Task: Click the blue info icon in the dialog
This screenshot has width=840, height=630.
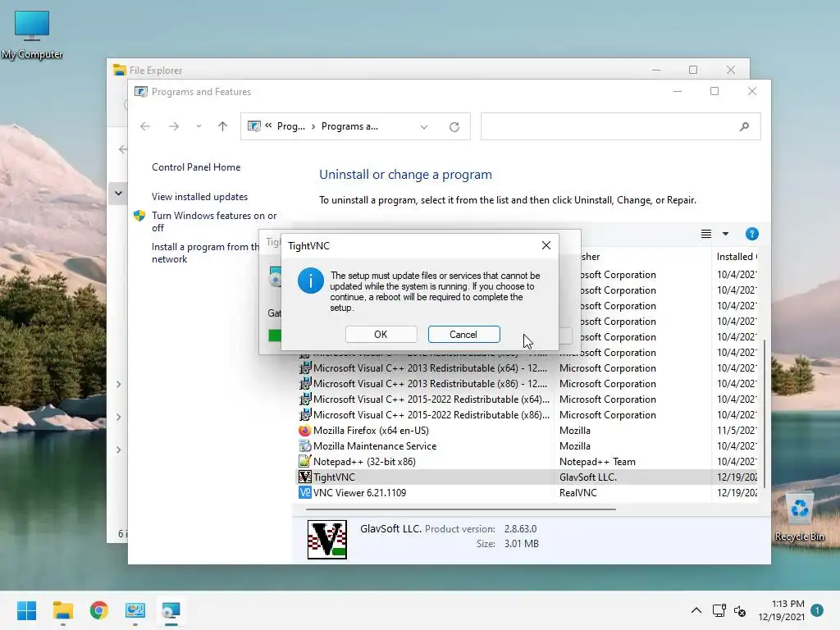Action: pos(311,281)
